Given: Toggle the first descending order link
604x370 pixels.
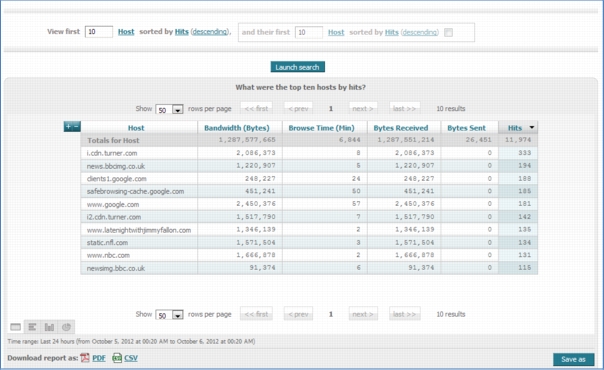Looking at the screenshot, I should coord(210,32).
